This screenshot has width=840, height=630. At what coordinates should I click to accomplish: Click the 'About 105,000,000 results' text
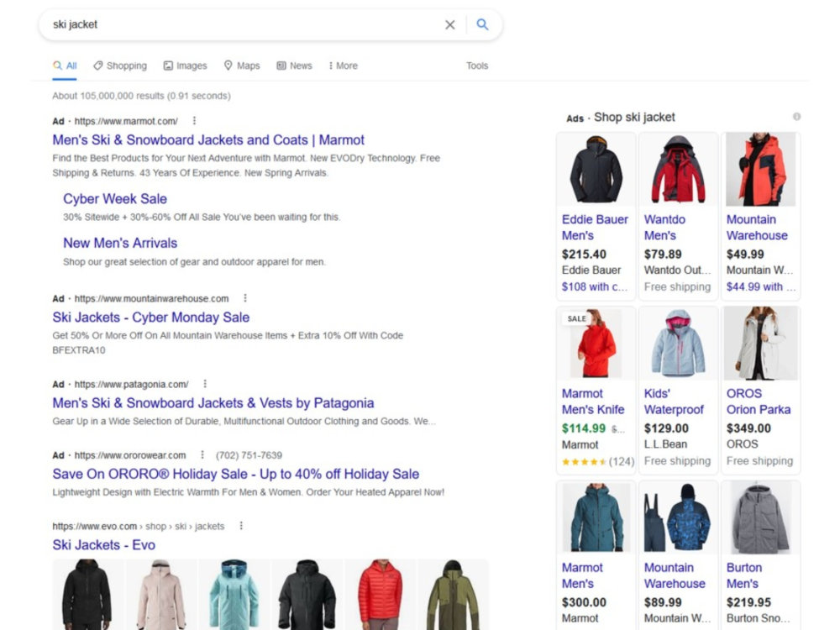pyautogui.click(x=141, y=96)
